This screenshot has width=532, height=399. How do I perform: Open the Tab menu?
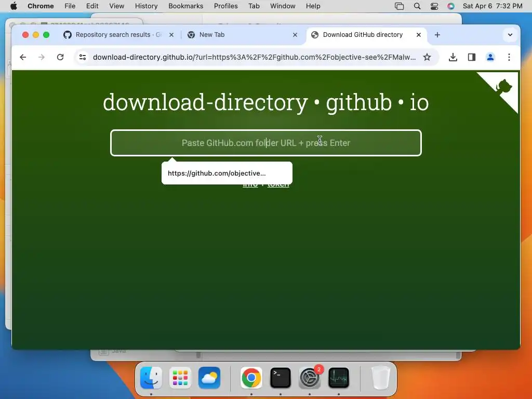[x=254, y=6]
